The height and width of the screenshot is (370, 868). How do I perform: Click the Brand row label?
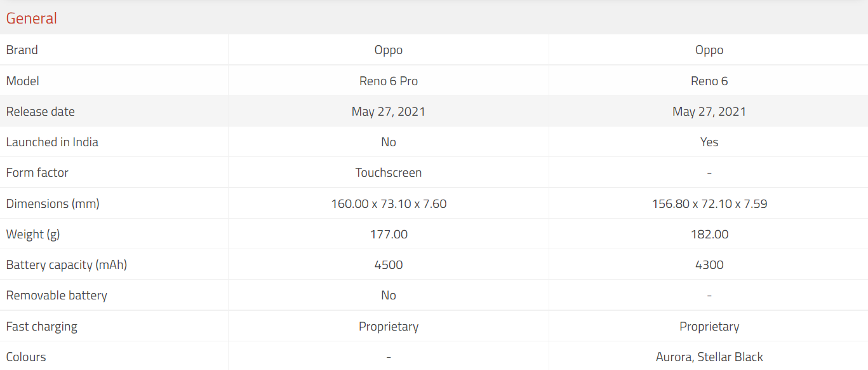tap(22, 50)
